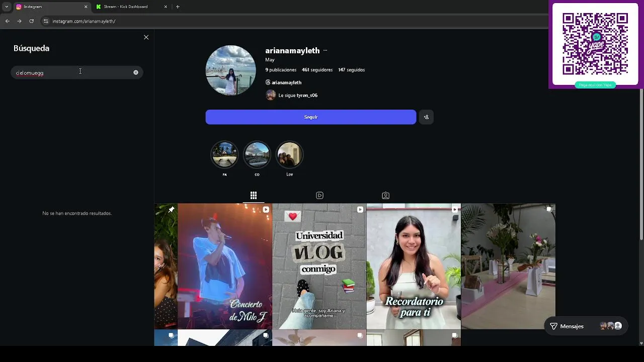This screenshot has height=362, width=644.
Task: Close the Búsqueda search panel
Action: [x=146, y=37]
